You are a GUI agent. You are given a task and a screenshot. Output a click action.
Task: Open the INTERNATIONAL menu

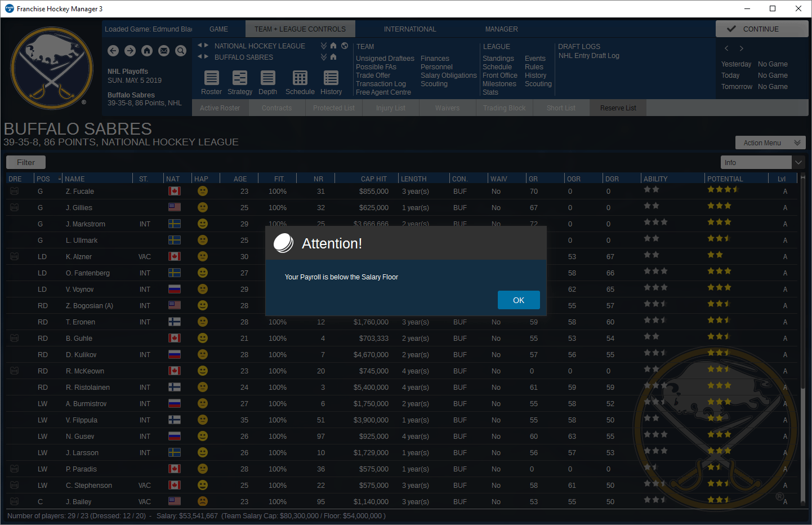(410, 29)
